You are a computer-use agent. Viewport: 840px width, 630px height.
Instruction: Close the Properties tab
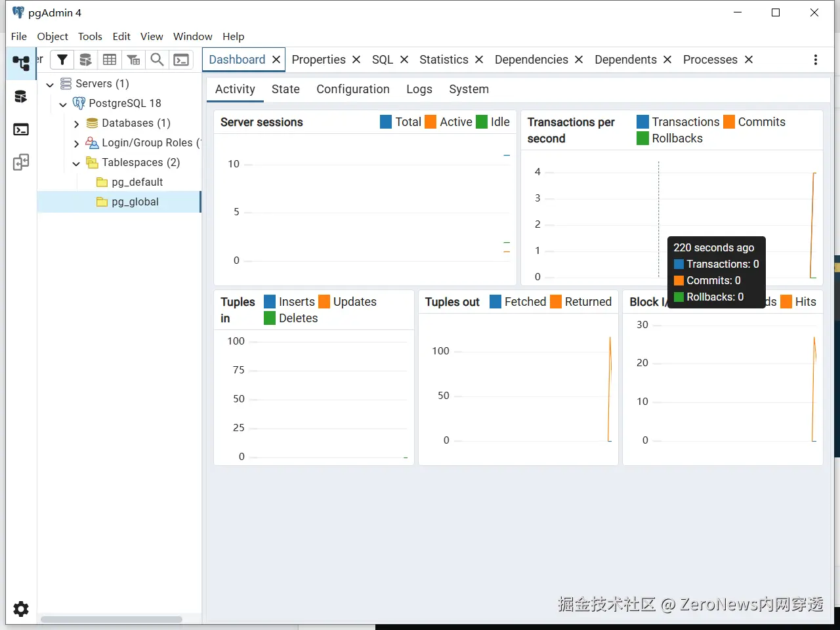coord(356,60)
